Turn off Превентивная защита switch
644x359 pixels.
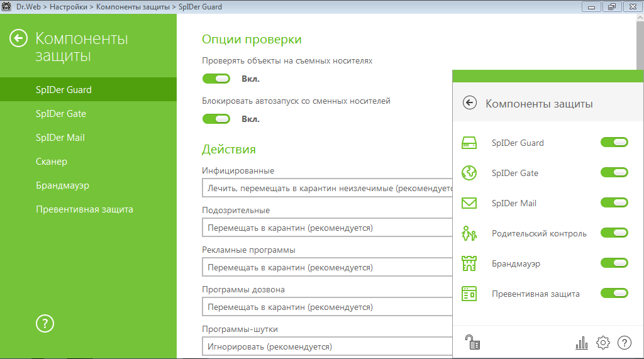(x=614, y=293)
